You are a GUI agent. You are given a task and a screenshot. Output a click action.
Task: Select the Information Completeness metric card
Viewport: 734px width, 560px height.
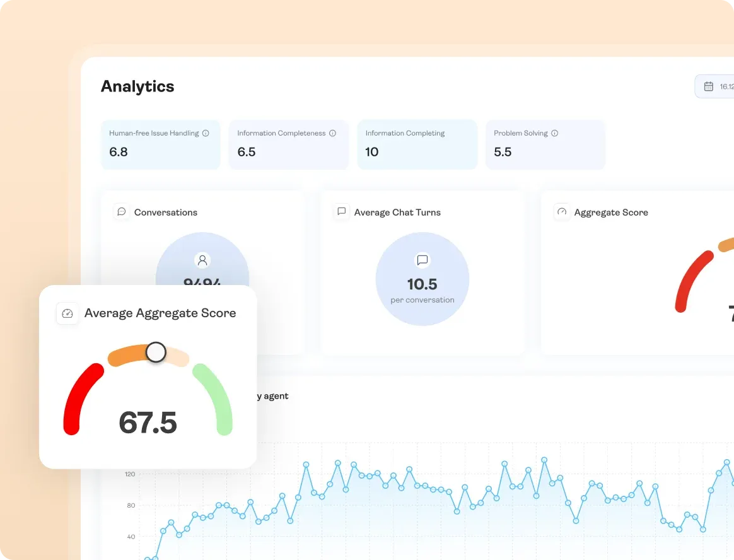(289, 144)
